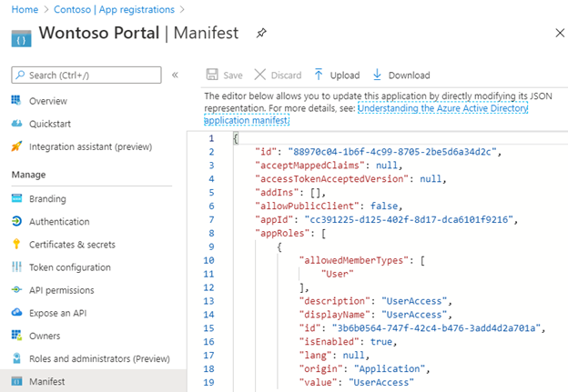Click the "appId" GUID value
The height and width of the screenshot is (392, 568).
tap(409, 220)
